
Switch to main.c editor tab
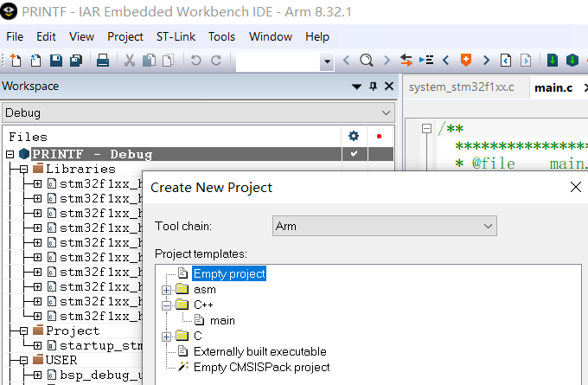pyautogui.click(x=553, y=87)
